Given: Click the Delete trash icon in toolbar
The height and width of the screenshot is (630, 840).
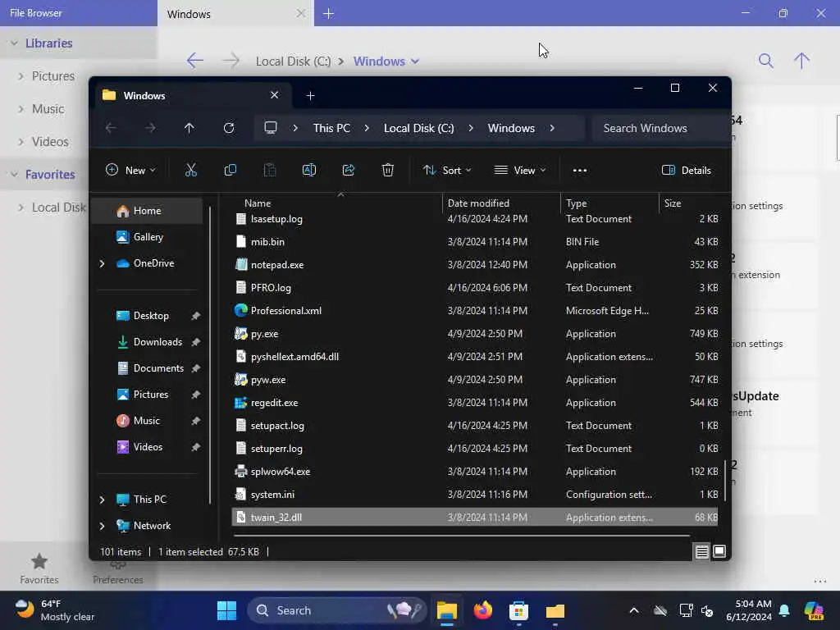Looking at the screenshot, I should (x=388, y=171).
